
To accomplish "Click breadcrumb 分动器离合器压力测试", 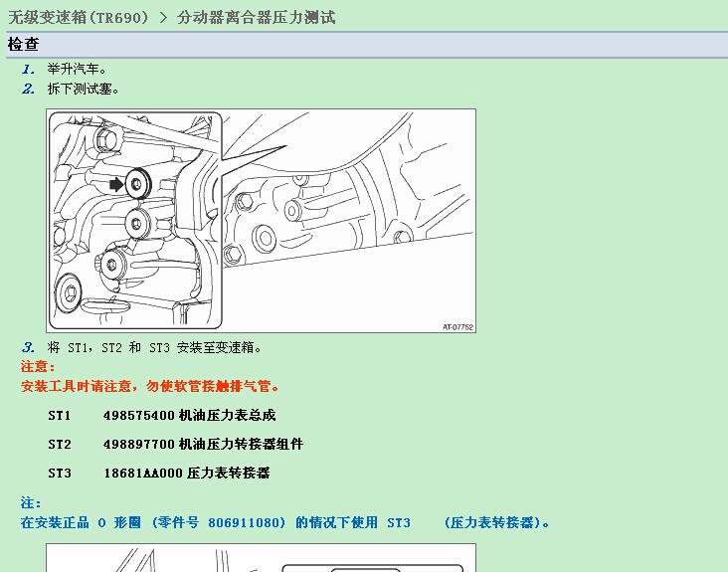I will 256,17.
